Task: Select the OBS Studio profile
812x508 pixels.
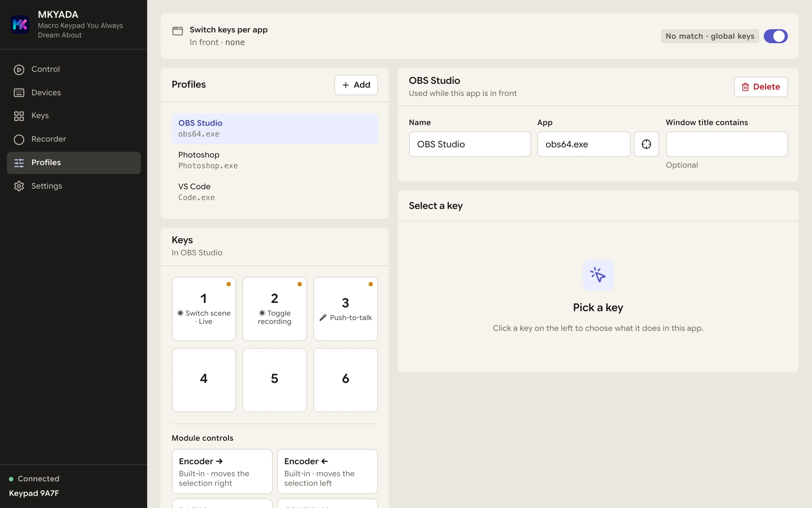Action: pos(275,129)
